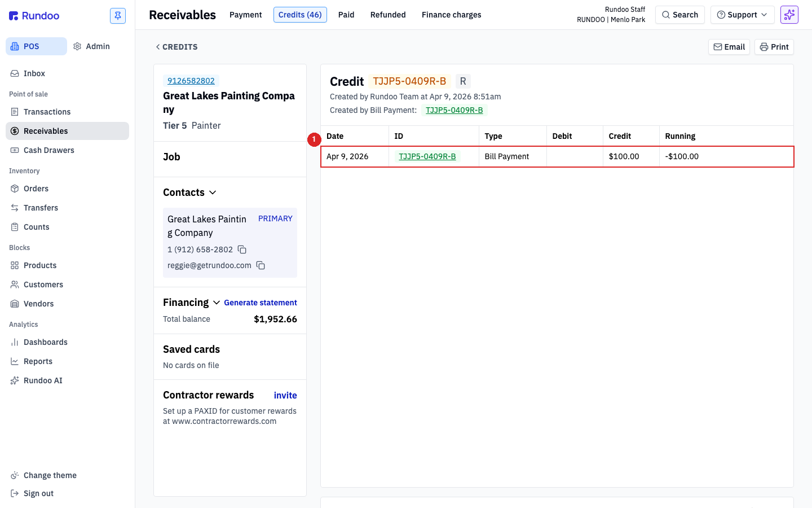
Task: Go to Orders in Inventory
Action: [x=67, y=189]
